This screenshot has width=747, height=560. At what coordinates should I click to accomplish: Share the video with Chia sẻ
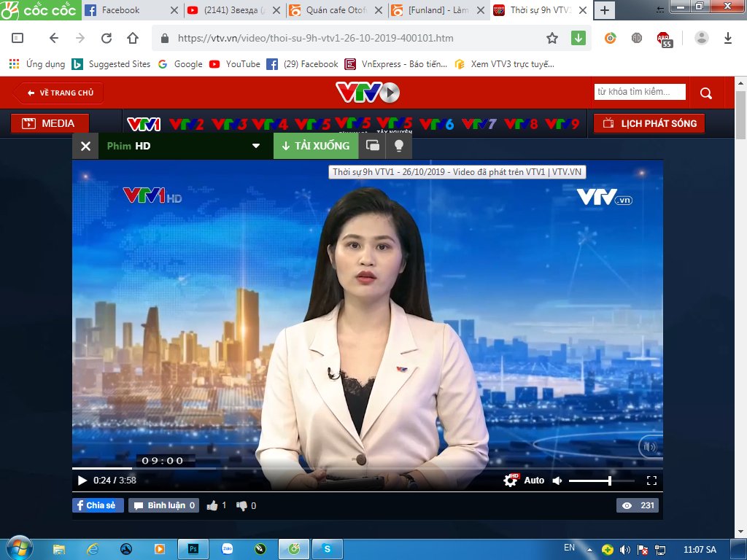pos(98,505)
